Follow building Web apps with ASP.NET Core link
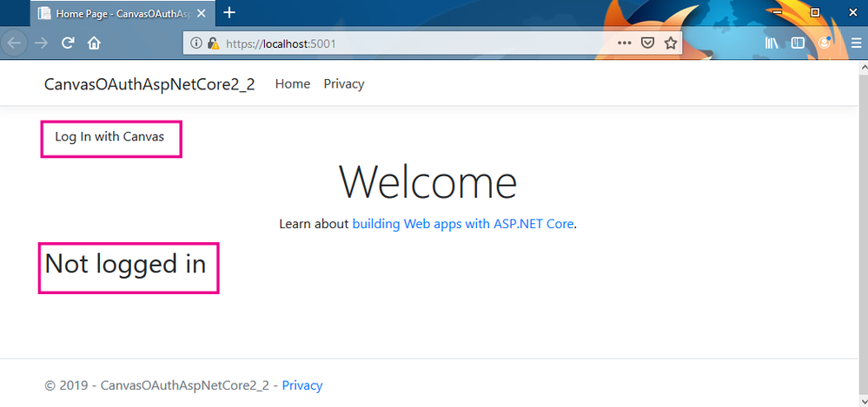Screen dimensions: 868x407 tap(463, 224)
